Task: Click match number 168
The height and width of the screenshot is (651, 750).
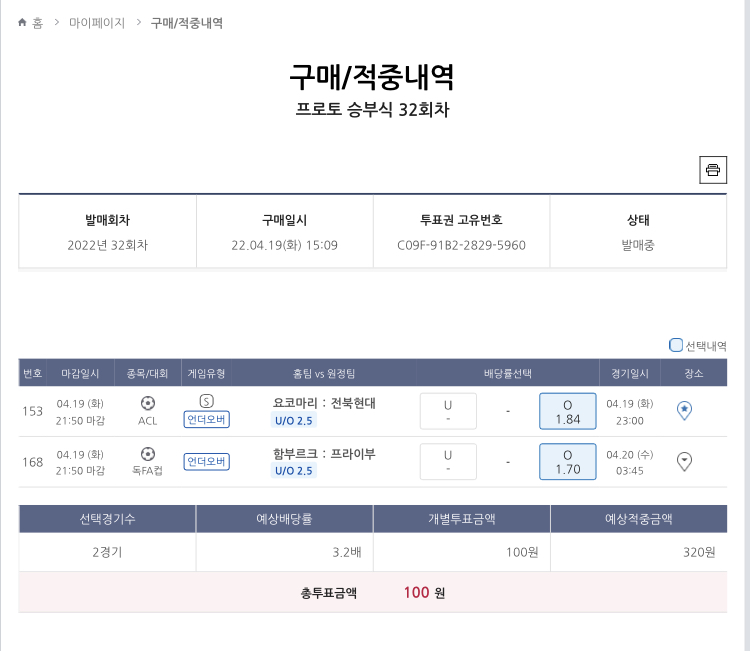Action: coord(33,462)
